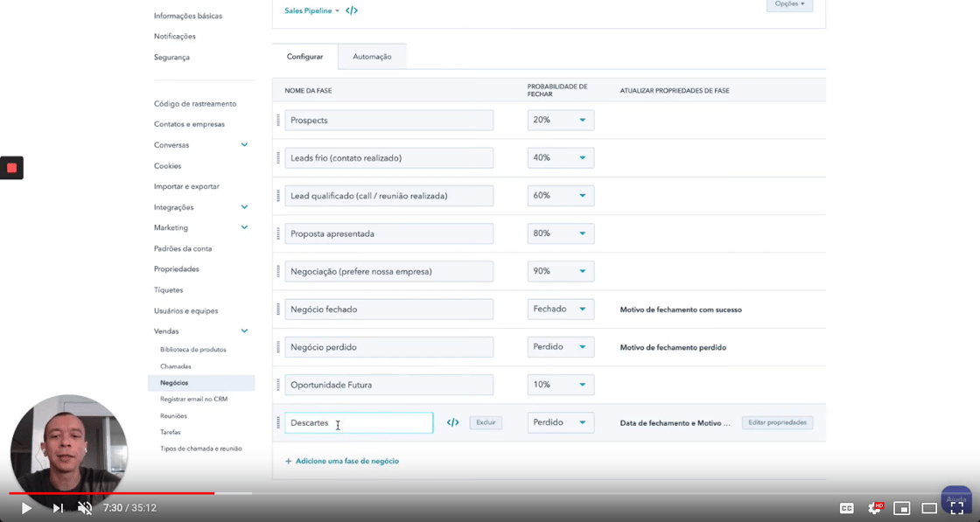Select Tipos de chamada e reunião
980x522 pixels.
point(200,449)
